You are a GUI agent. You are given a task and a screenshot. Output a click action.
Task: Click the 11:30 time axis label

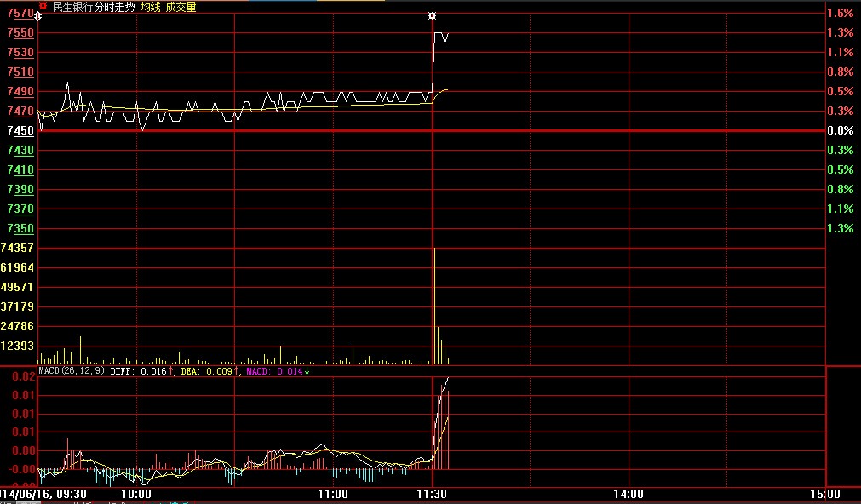click(433, 494)
